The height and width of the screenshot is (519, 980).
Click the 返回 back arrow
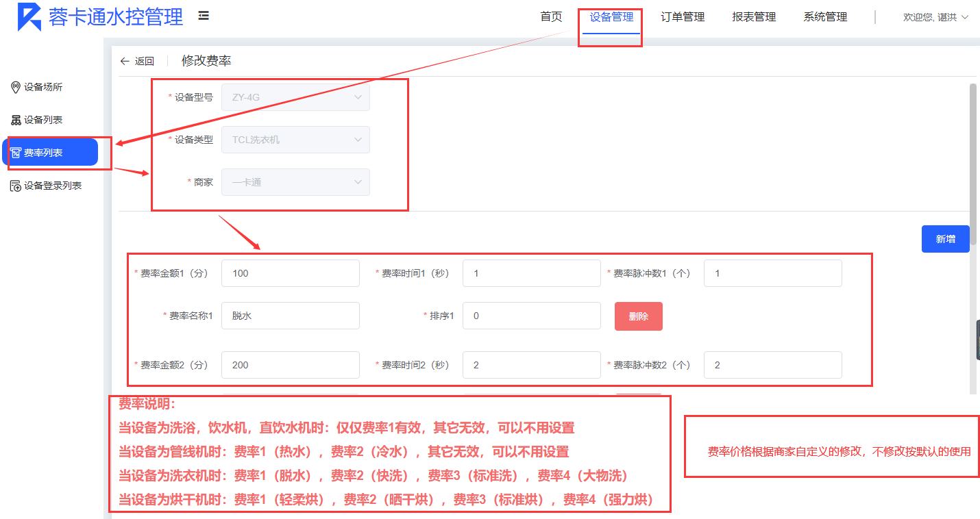pyautogui.click(x=125, y=61)
